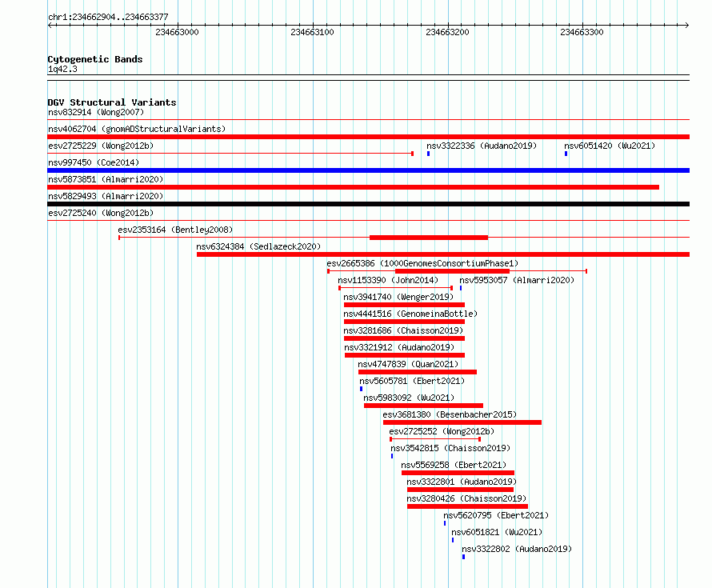Screen dimensions: 712x588
Task: Click ruler position 234663200
Action: tap(447, 32)
